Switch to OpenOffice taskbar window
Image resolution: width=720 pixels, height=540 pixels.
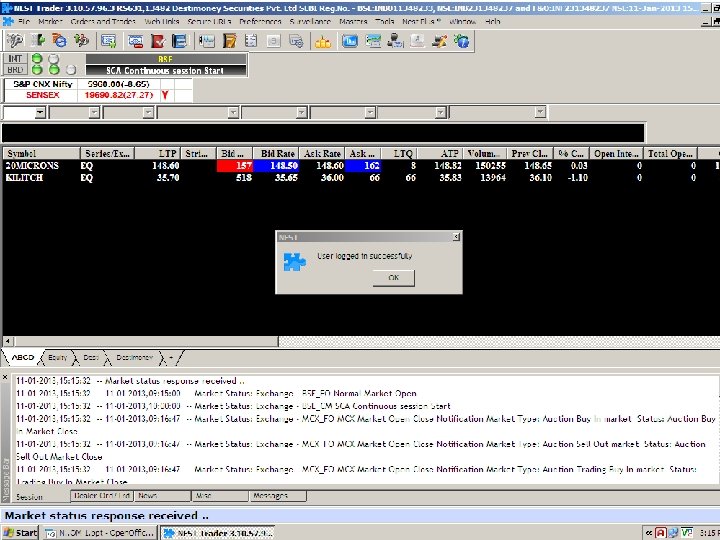coord(100,533)
